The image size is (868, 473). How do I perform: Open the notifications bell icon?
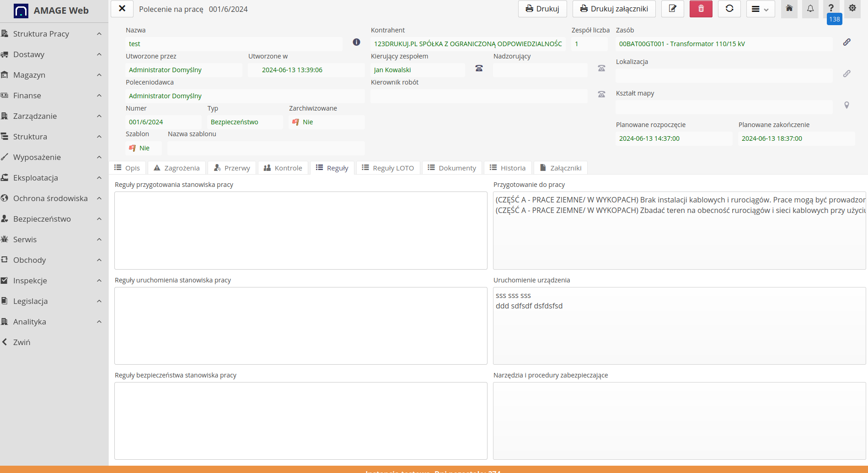coord(810,9)
